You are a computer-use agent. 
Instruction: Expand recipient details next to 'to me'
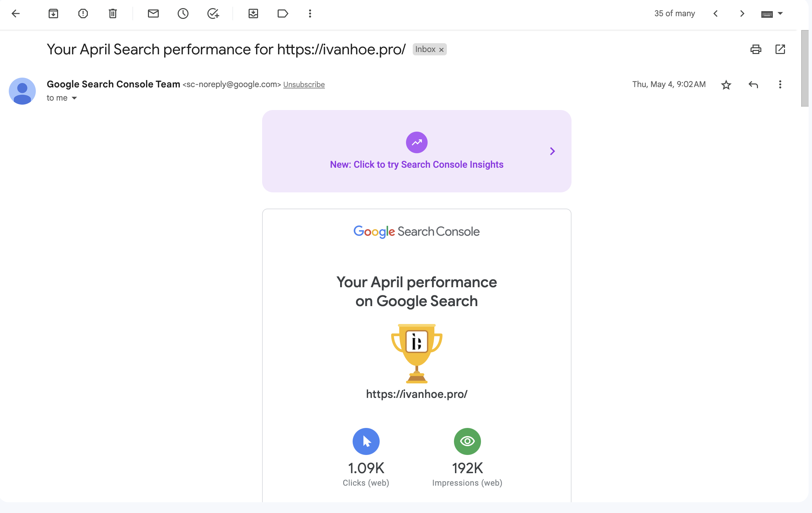[74, 98]
